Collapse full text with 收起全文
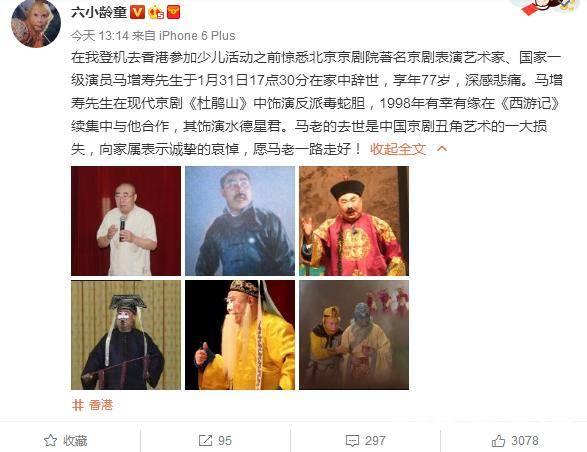Viewport: 587px width, 452px height. pyautogui.click(x=398, y=149)
